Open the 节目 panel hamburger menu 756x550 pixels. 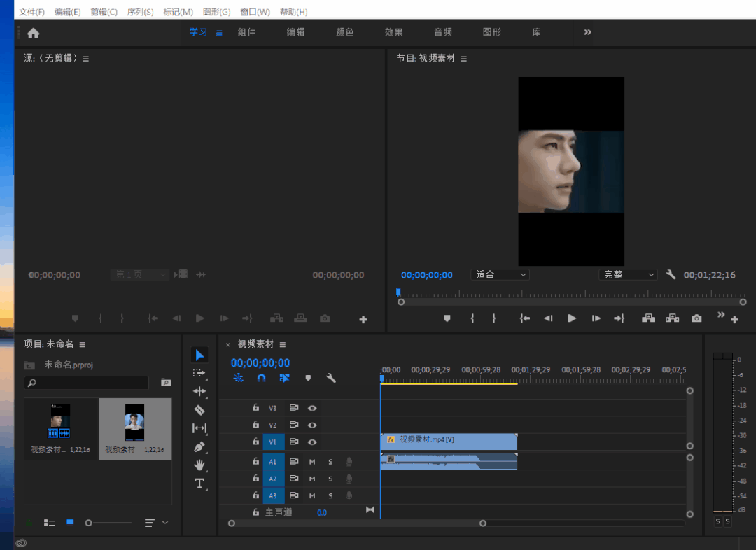(x=464, y=58)
